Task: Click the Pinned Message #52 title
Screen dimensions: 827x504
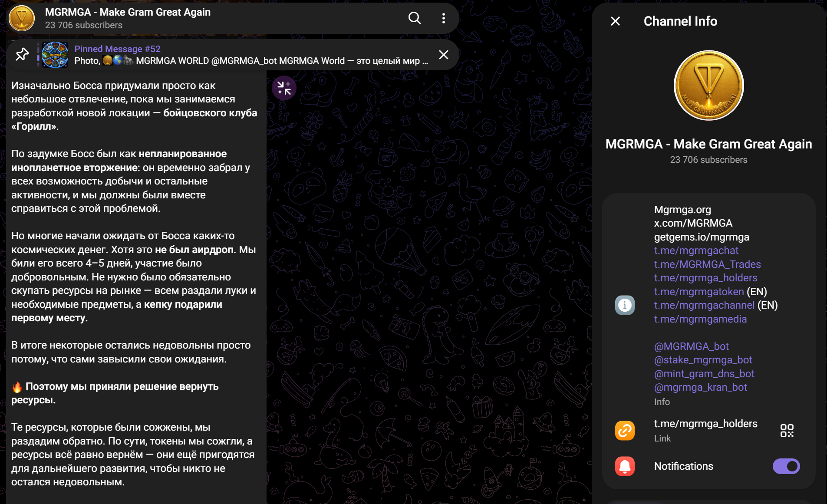Action: point(117,49)
